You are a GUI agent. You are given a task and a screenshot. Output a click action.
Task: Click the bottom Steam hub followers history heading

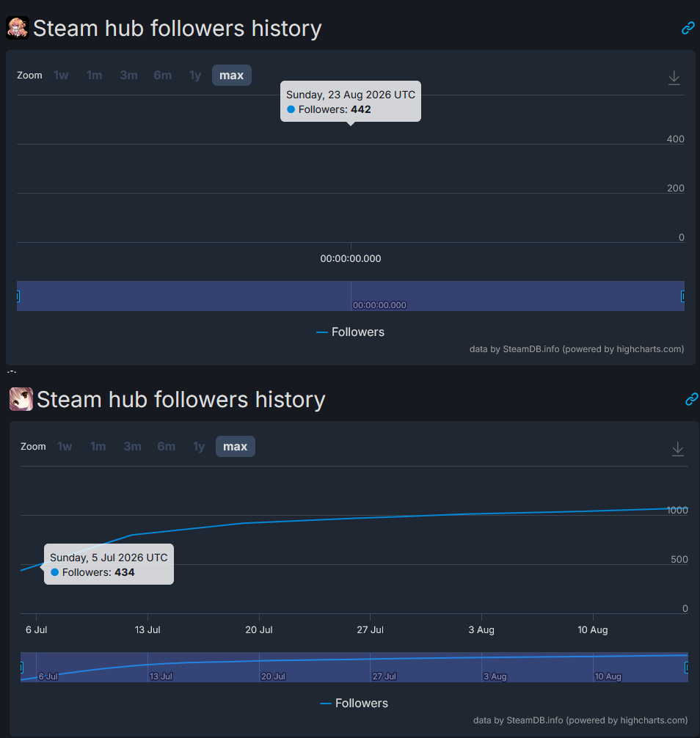click(x=181, y=400)
